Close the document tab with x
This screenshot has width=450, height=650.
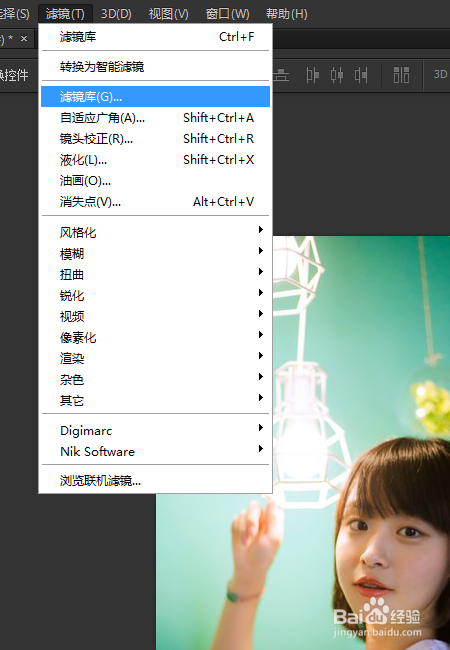tap(24, 39)
